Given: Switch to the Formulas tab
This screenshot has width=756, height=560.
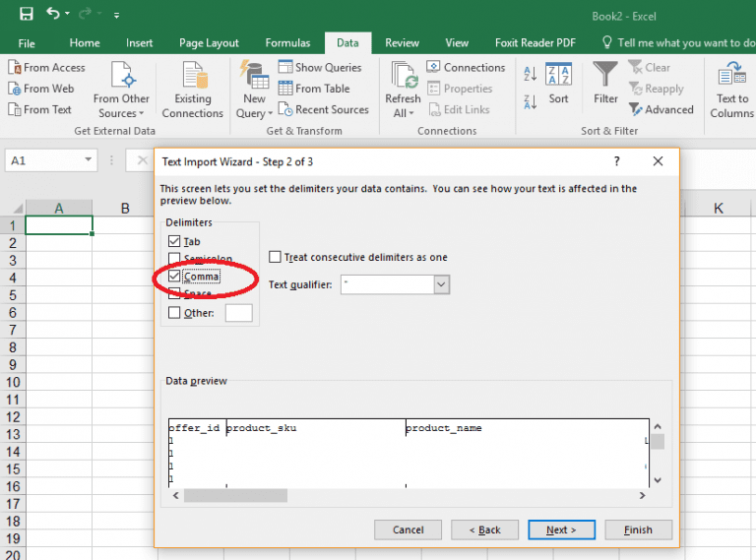Looking at the screenshot, I should click(287, 43).
